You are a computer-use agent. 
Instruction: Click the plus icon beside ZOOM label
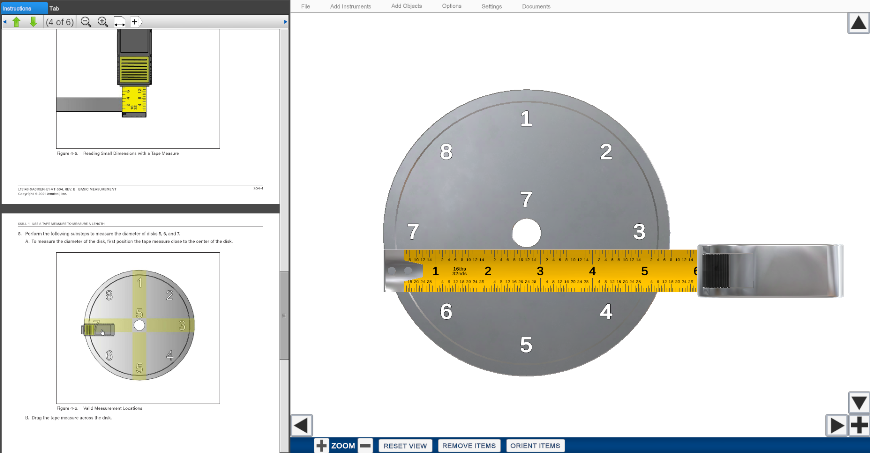(321, 445)
